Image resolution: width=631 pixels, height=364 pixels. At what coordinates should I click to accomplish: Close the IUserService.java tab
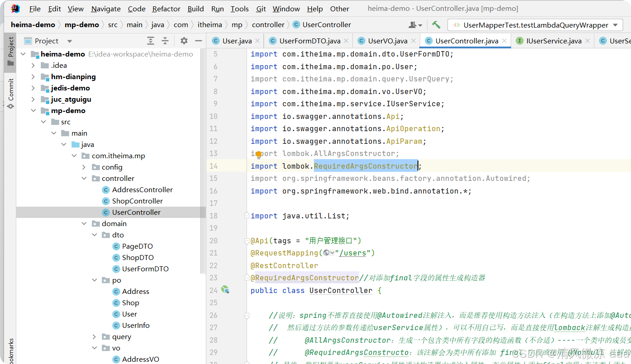tap(587, 41)
